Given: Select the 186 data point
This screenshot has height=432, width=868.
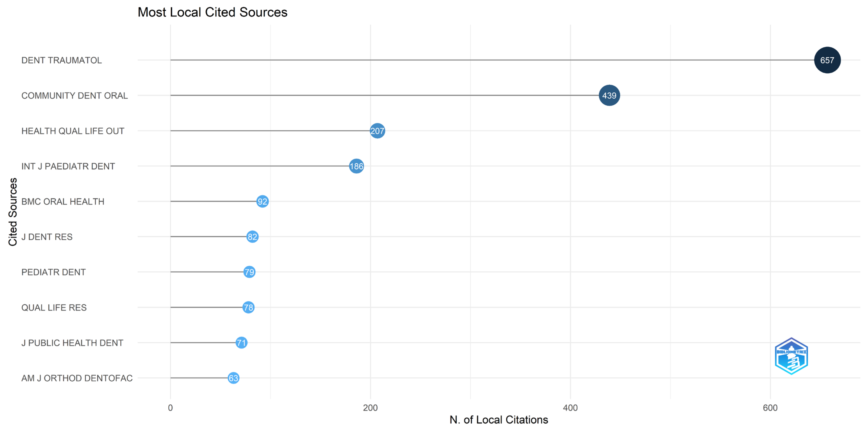Looking at the screenshot, I should 356,166.
